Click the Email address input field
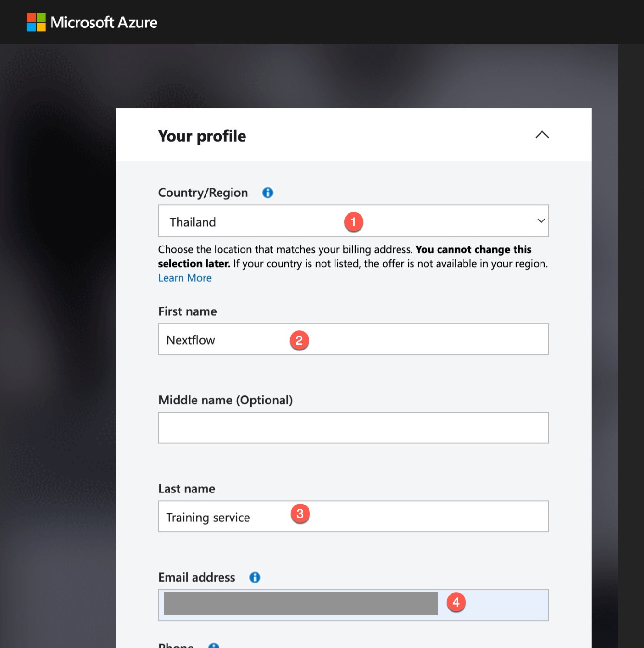The image size is (644, 648). 353,605
